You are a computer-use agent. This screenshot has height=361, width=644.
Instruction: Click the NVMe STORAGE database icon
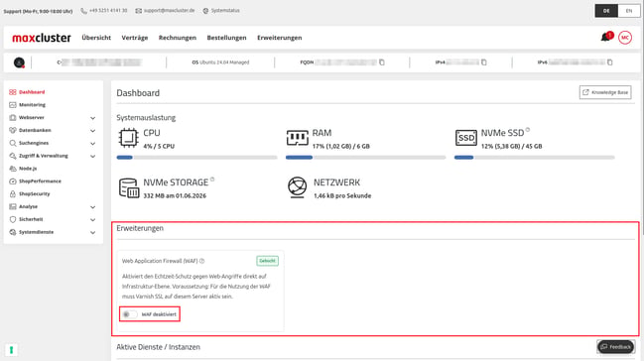[x=129, y=187]
